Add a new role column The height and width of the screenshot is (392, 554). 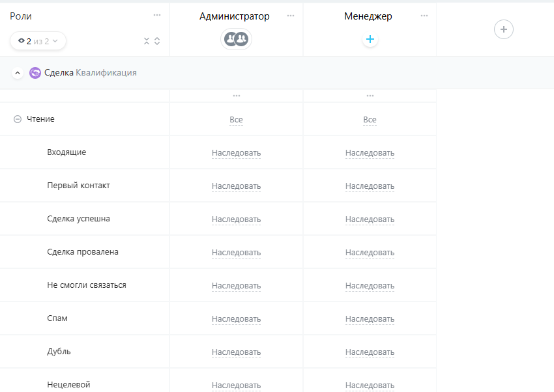(x=504, y=29)
